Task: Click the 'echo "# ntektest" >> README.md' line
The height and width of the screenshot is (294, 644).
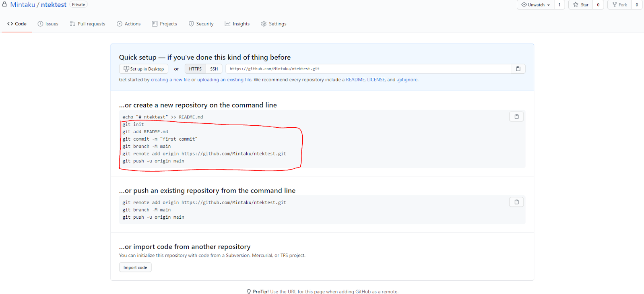Action: (163, 117)
